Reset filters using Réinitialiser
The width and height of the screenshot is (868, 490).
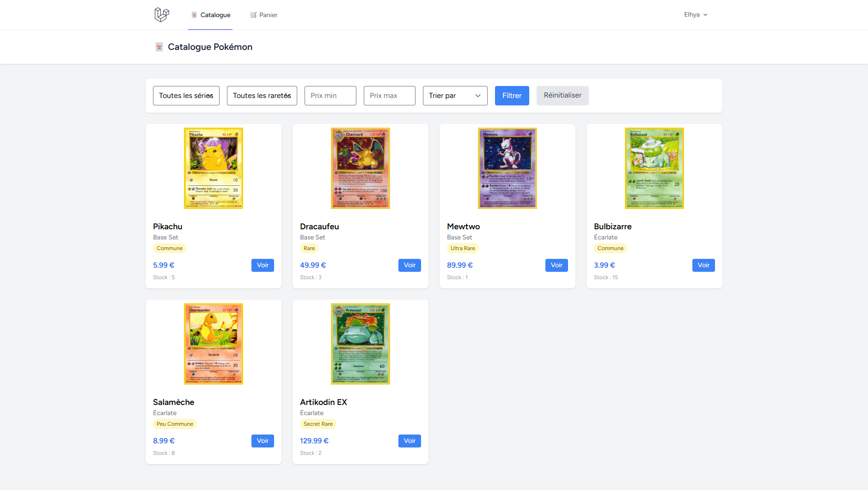tap(562, 96)
